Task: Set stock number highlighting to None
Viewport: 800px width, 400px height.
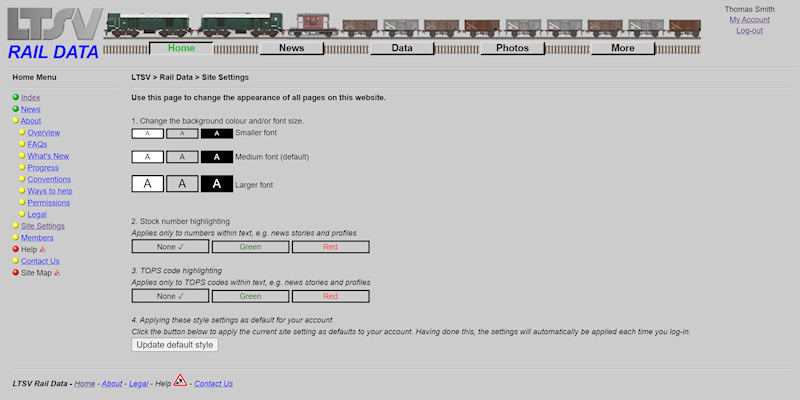Action: tap(171, 247)
